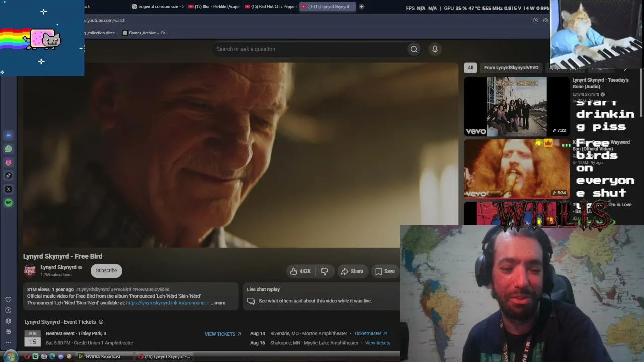This screenshot has width=644, height=362.
Task: Select the 'All' recommendations filter chip
Action: click(470, 68)
